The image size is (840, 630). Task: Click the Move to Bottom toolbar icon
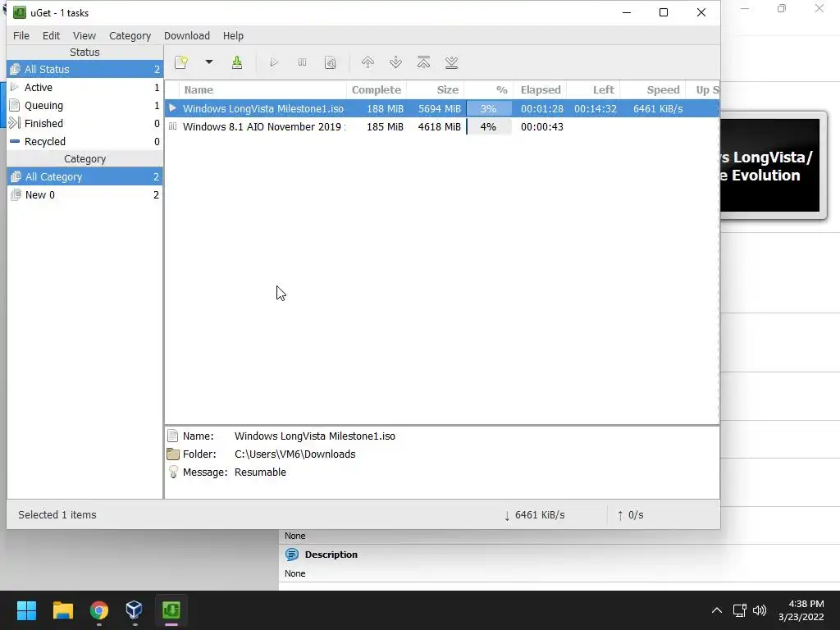pos(452,62)
